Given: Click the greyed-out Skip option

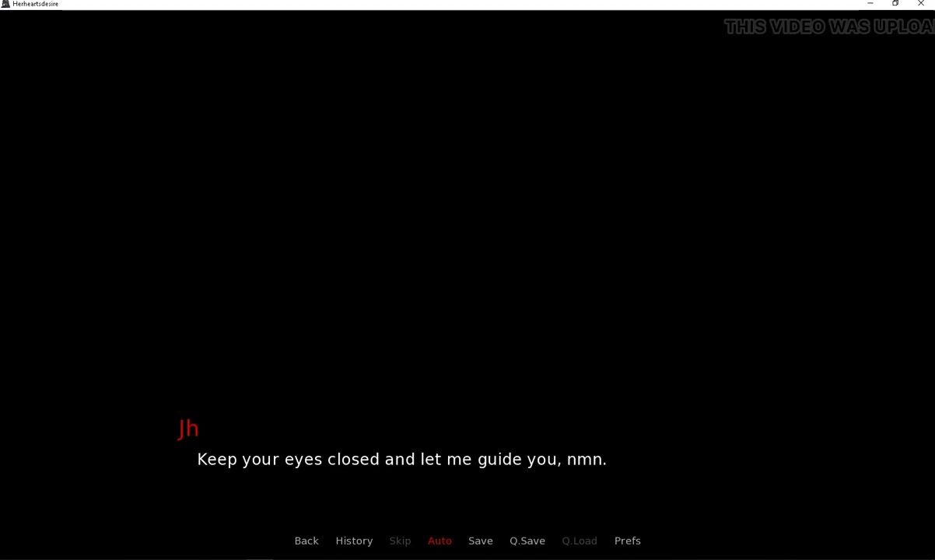Looking at the screenshot, I should pyautogui.click(x=400, y=541).
